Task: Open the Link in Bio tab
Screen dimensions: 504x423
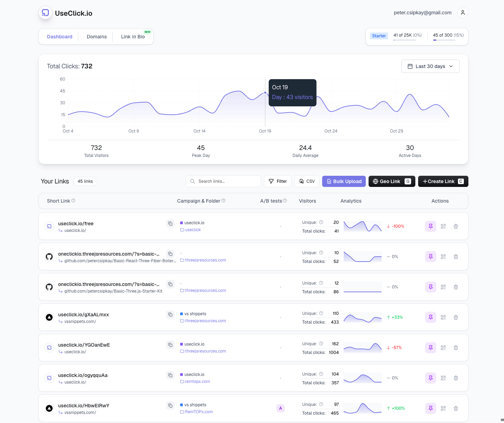Action: [133, 36]
